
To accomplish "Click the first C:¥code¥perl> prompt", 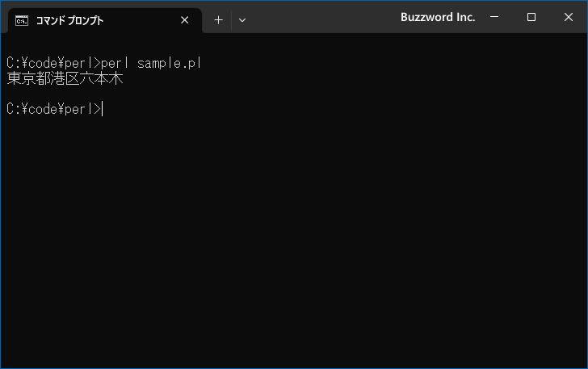I will [x=53, y=63].
